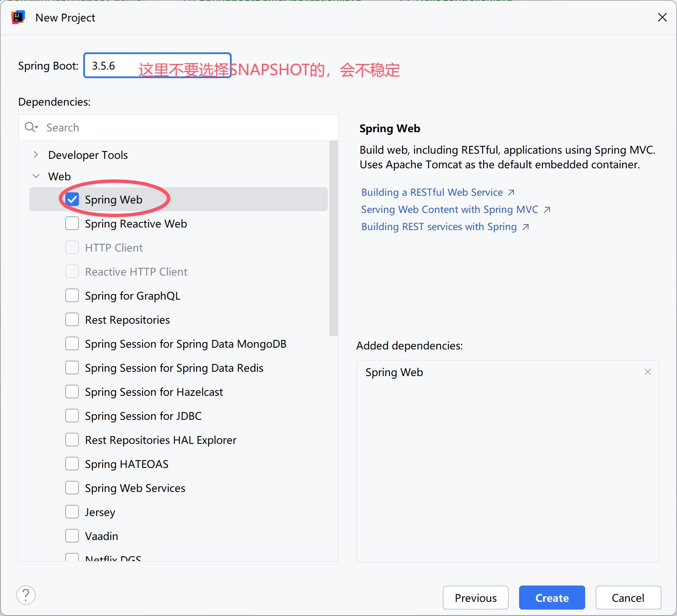Check the Spring for GraphQL checkbox
This screenshot has height=616, width=677.
(x=72, y=295)
